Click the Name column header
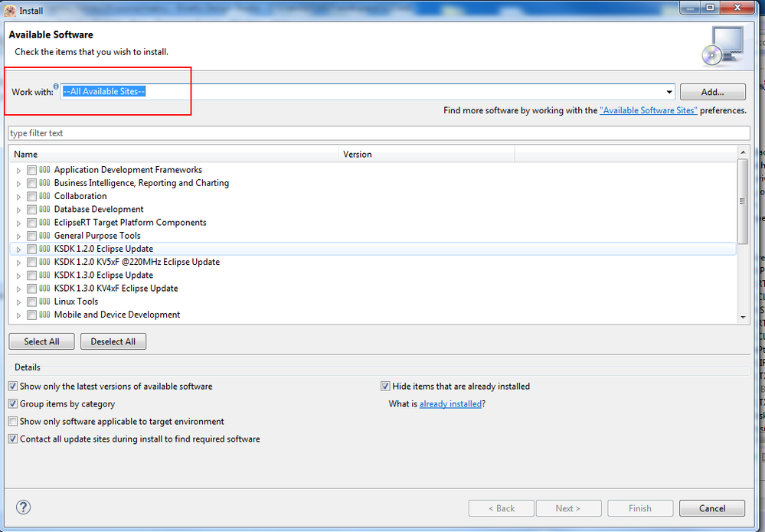 [x=174, y=154]
